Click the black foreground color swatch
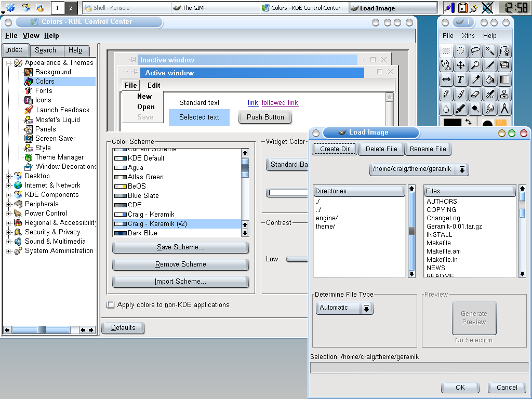 (453, 123)
